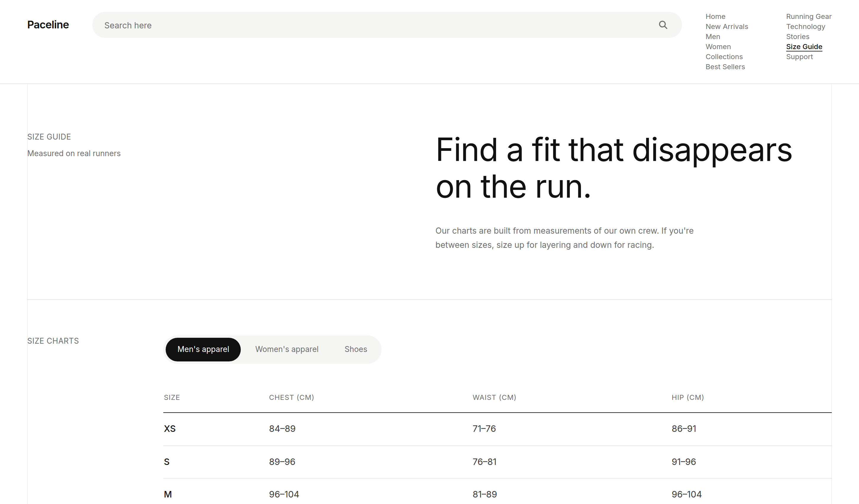Open the Home nav link
Image resolution: width=859 pixels, height=504 pixels.
click(x=715, y=16)
